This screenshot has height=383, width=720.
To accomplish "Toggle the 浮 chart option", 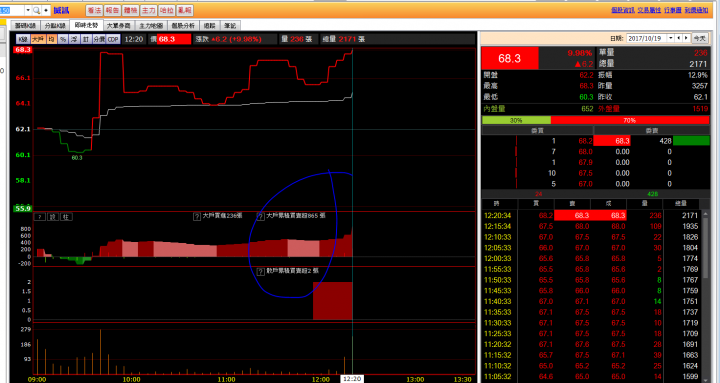I will point(74,39).
